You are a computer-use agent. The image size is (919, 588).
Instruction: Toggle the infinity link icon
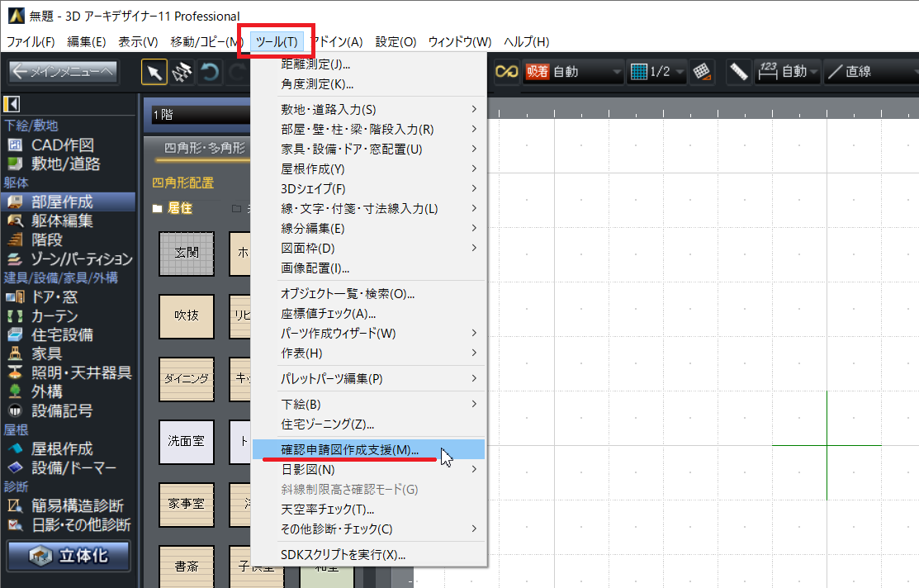(505, 72)
